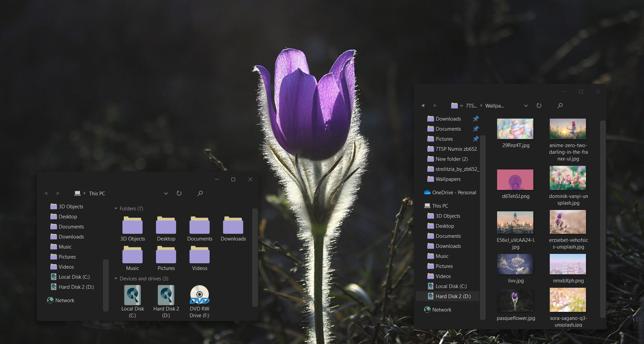
Task: Collapse the Folders (7) section
Action: (115, 208)
